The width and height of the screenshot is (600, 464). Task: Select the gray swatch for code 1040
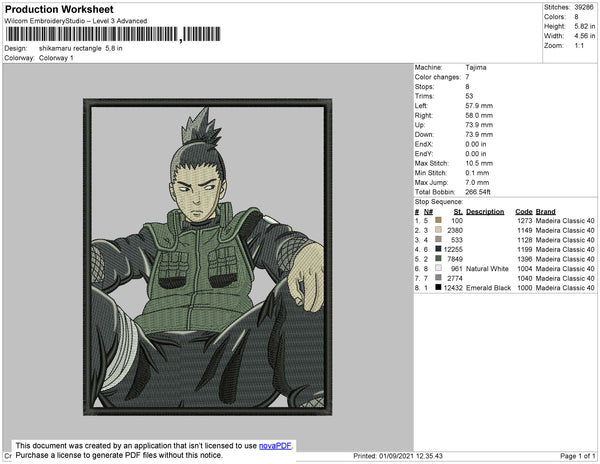[x=438, y=278]
